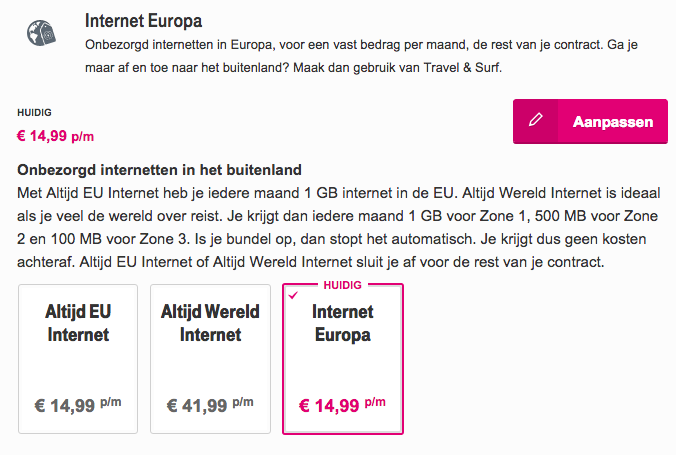Click the gray € 14,99 price on Altijd EU card
Viewport: 676px width, 455px height.
tap(78, 405)
